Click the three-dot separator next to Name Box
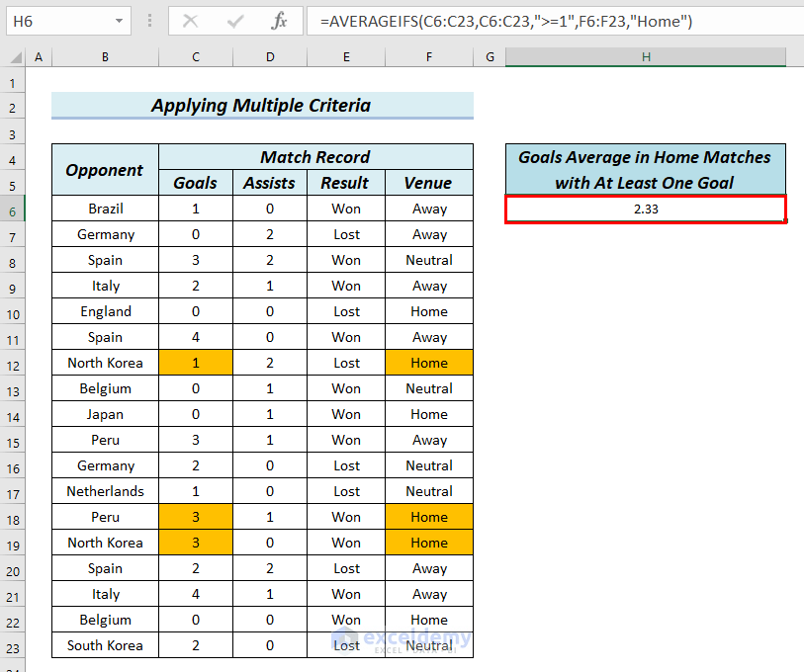 (x=149, y=20)
